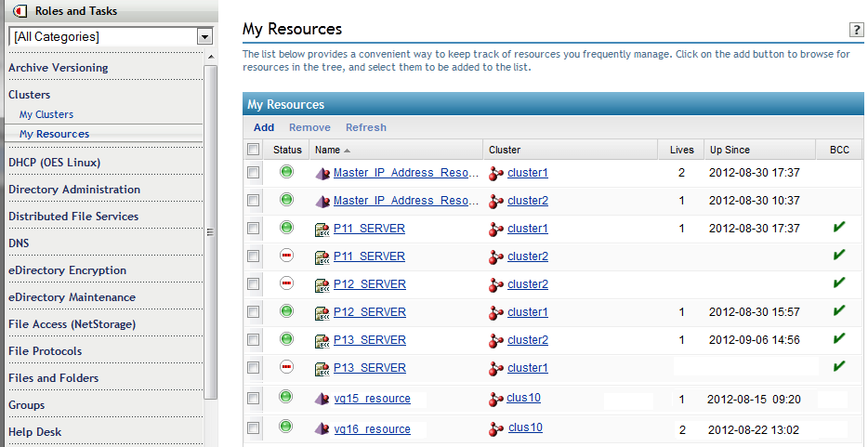Click the Cluster column header
This screenshot has height=447, width=868.
tap(505, 150)
